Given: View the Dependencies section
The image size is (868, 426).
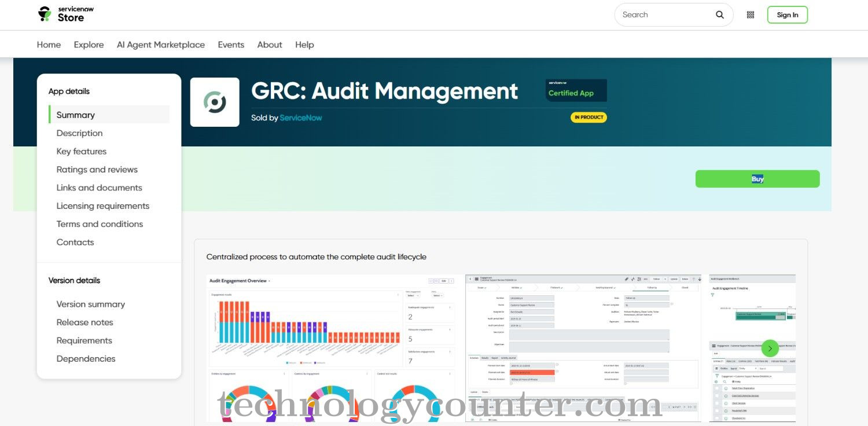Looking at the screenshot, I should click(86, 358).
